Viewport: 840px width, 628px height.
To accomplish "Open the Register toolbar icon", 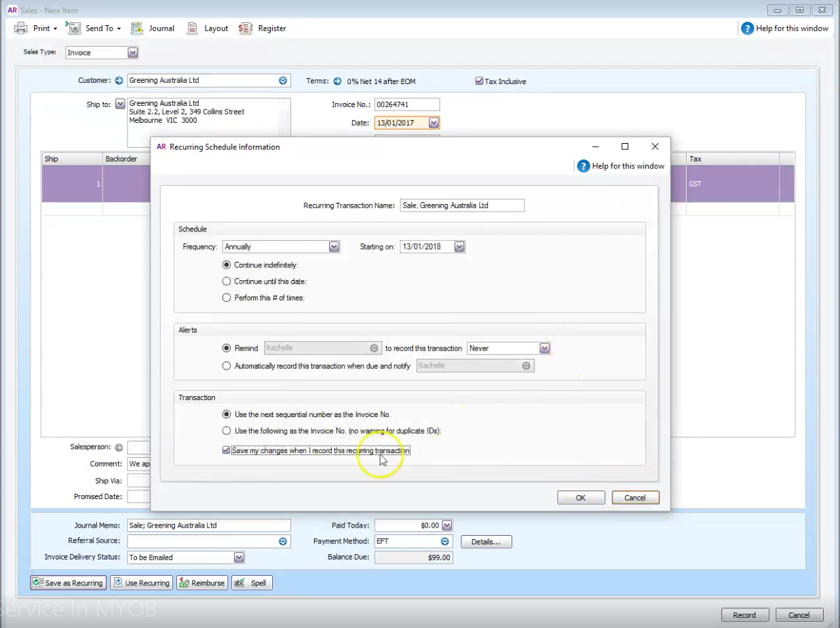I will (x=263, y=28).
